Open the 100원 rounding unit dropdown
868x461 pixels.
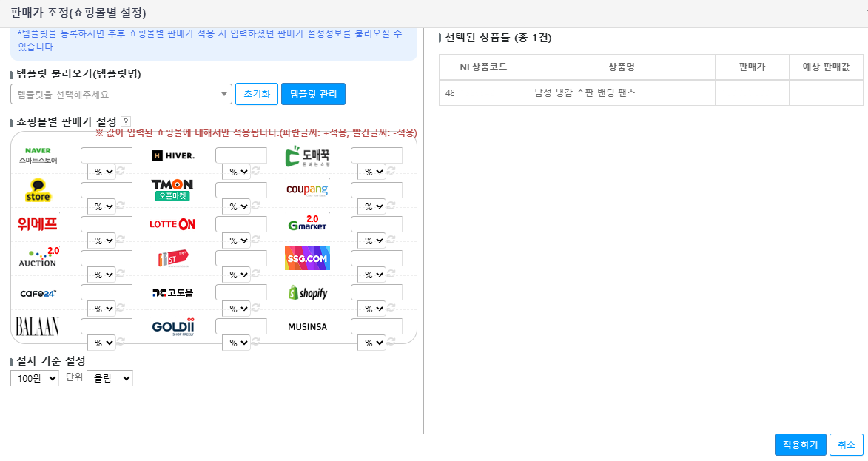34,379
